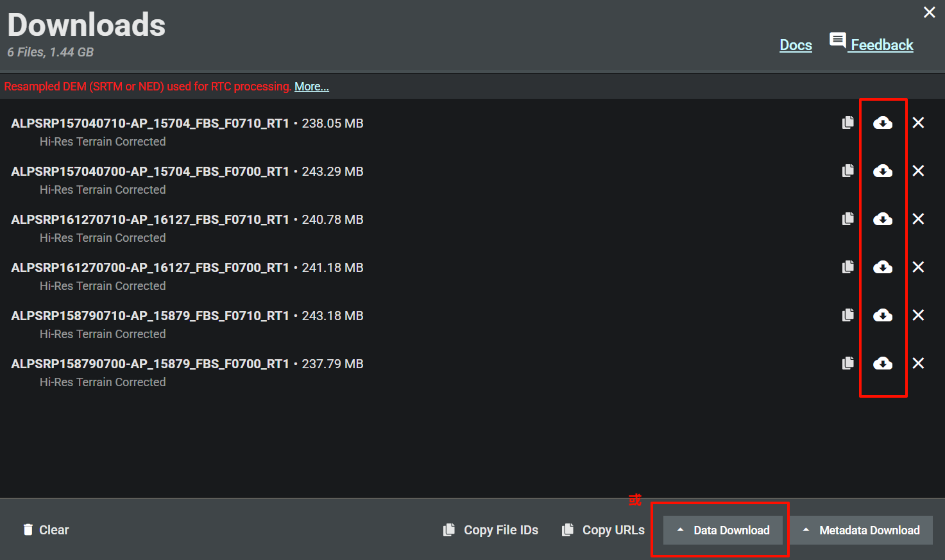Click cloud download for ALPSRP158790700
The image size is (945, 560).
coord(883,363)
